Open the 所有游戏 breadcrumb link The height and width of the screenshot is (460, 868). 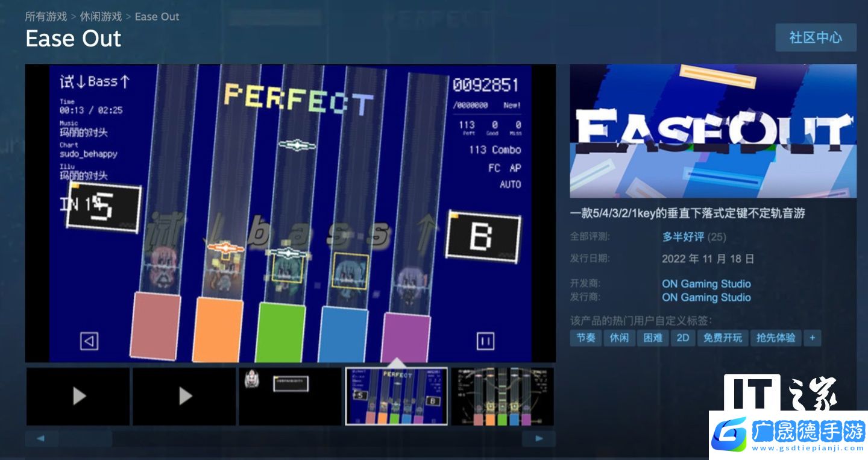tap(46, 16)
